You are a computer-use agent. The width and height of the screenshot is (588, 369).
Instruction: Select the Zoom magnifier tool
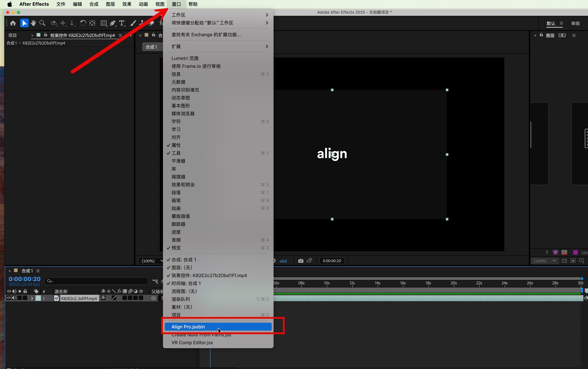pos(42,23)
